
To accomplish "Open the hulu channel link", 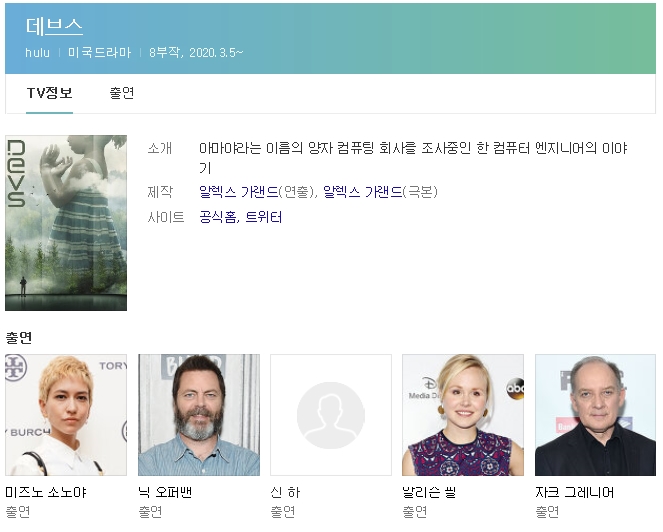I will (38, 52).
